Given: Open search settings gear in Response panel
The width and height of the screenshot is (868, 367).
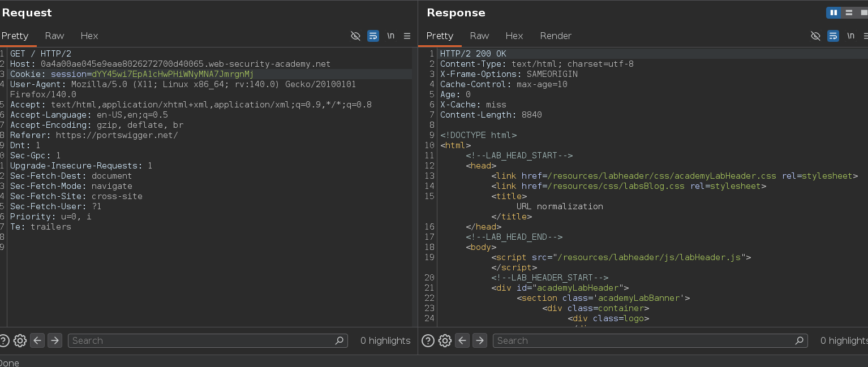Looking at the screenshot, I should click(x=445, y=340).
